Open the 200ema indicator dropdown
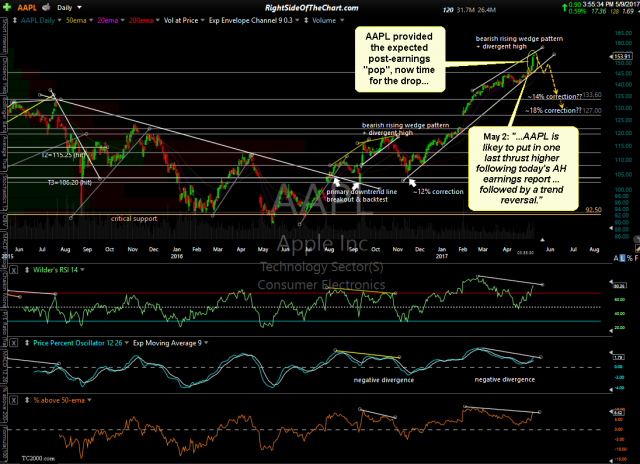Viewport: 640px width, 464px height. (x=158, y=20)
